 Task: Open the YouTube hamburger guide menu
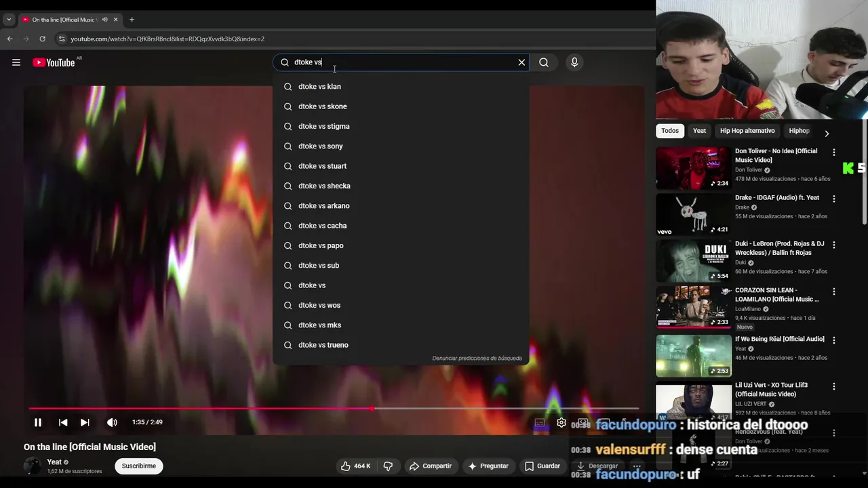coord(16,62)
